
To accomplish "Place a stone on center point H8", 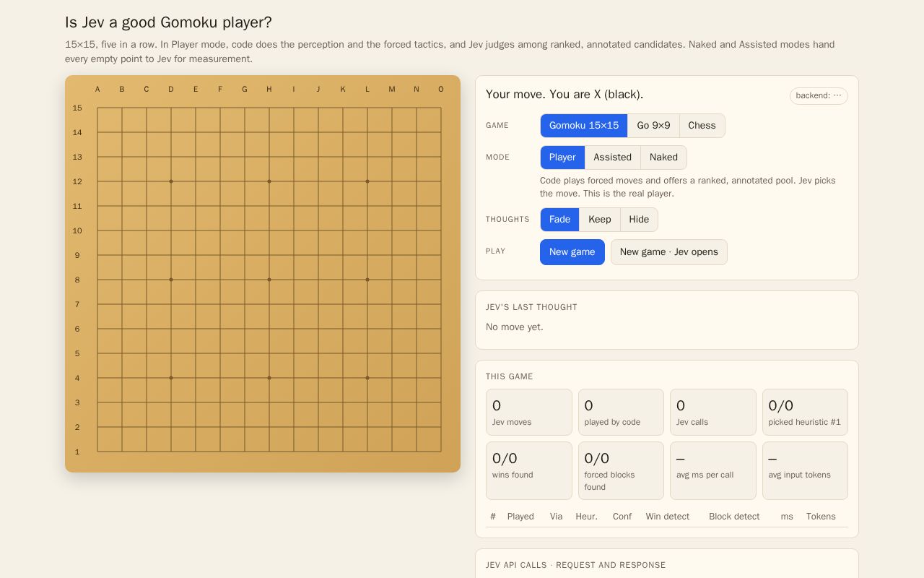I will tap(269, 280).
